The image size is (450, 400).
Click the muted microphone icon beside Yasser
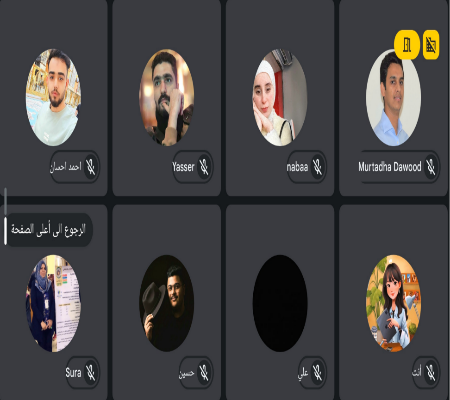pos(204,167)
